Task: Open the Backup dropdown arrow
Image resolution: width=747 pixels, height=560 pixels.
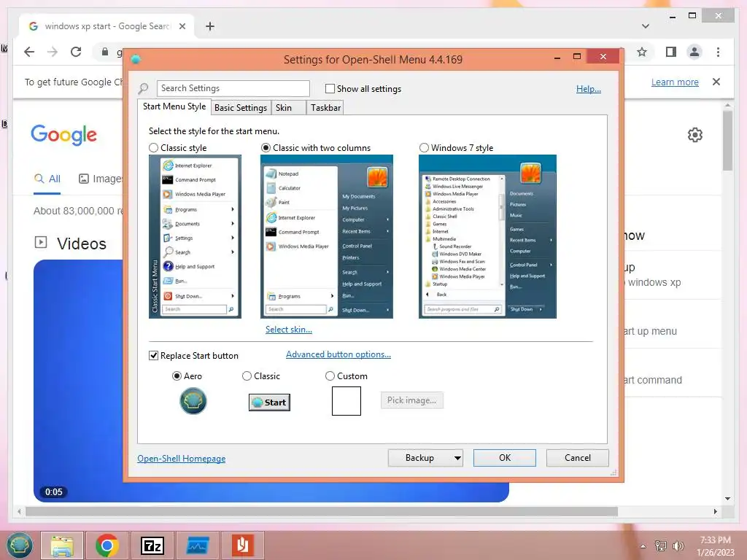Action: click(x=457, y=458)
